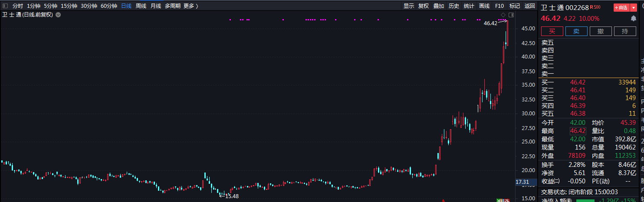The image size is (644, 202).
Task: Click the 卖一 ask row label
Action: [x=548, y=74]
